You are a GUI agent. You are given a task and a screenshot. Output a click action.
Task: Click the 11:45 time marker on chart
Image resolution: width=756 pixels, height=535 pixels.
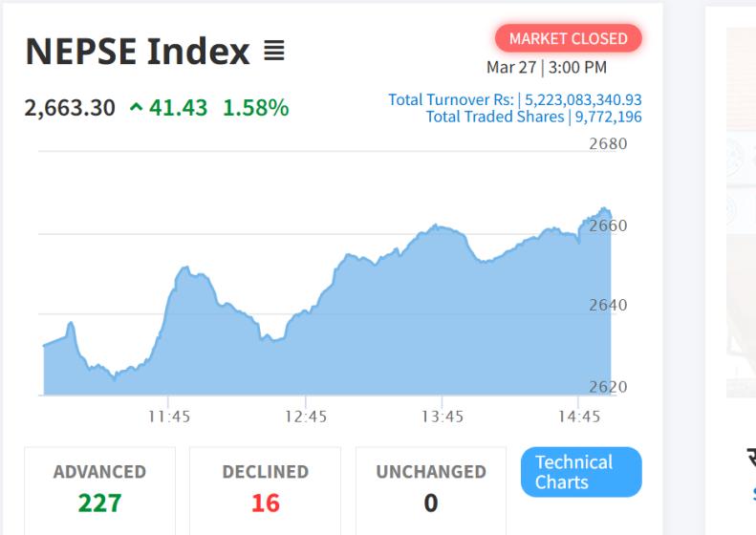[168, 417]
